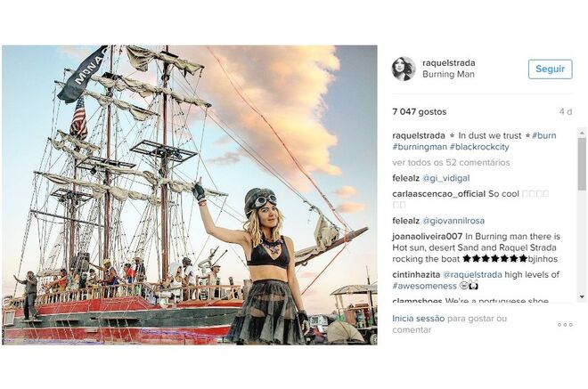Viewport: 588px width, 389px height.
Task: Click the comments scrollbar thumb
Action: click(582, 164)
